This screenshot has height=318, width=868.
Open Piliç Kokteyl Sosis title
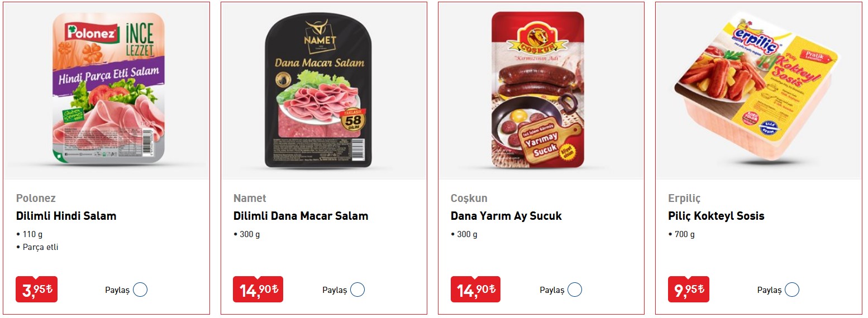(716, 216)
